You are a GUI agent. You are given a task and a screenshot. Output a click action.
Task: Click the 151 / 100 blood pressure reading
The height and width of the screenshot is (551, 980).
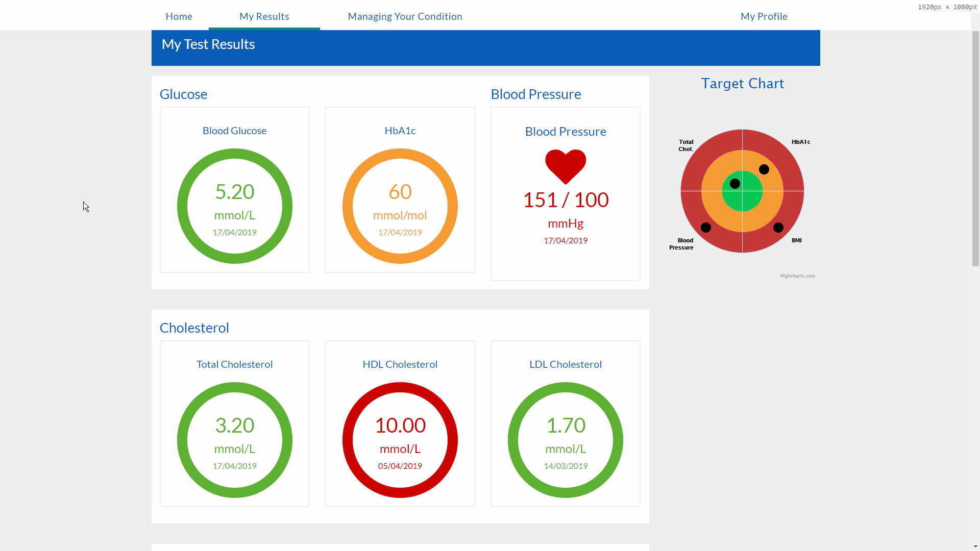566,200
